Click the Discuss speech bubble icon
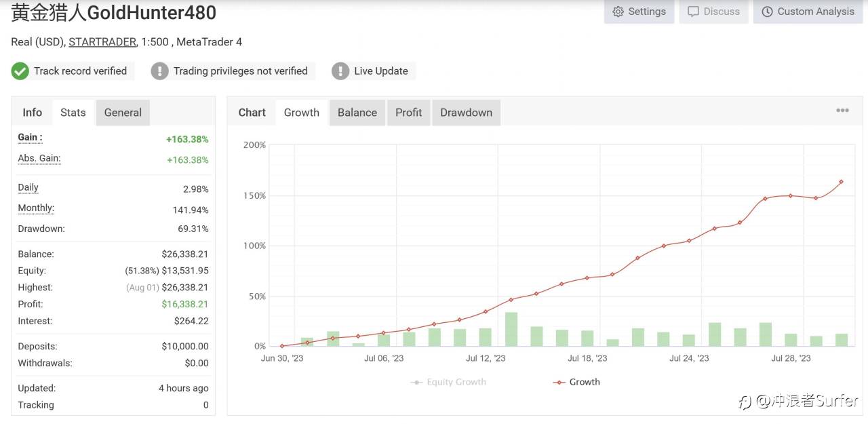868x424 pixels. [693, 12]
